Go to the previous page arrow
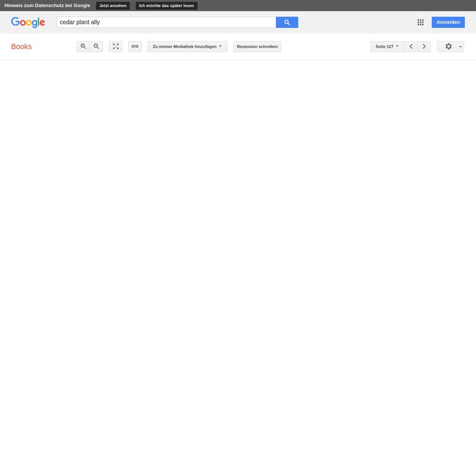The height and width of the screenshot is (476, 476). click(411, 47)
